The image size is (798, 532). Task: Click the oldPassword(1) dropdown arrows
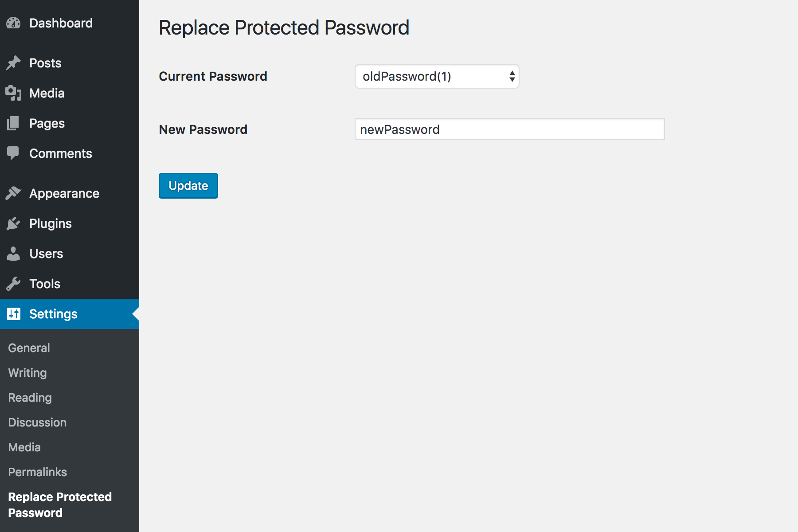(512, 76)
